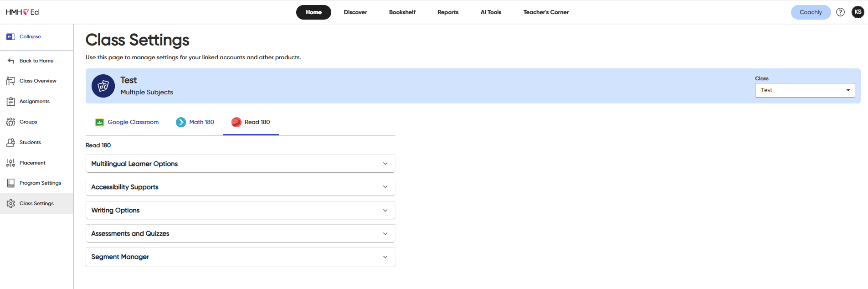Select Class Settings label in sidebar
Screen dimensions: 868x289
(36, 203)
